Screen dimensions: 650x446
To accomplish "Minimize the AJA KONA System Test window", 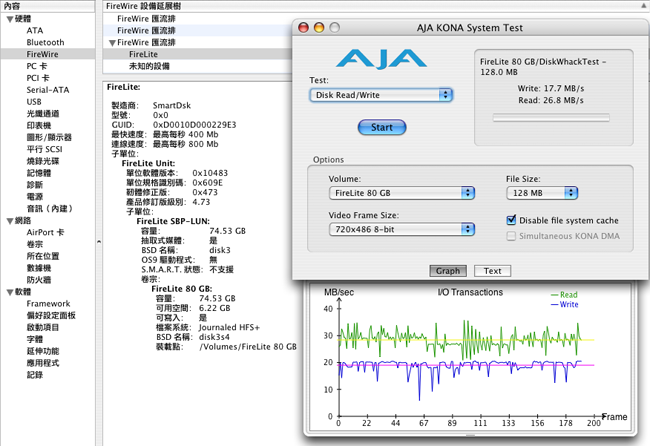I will tap(319, 28).
